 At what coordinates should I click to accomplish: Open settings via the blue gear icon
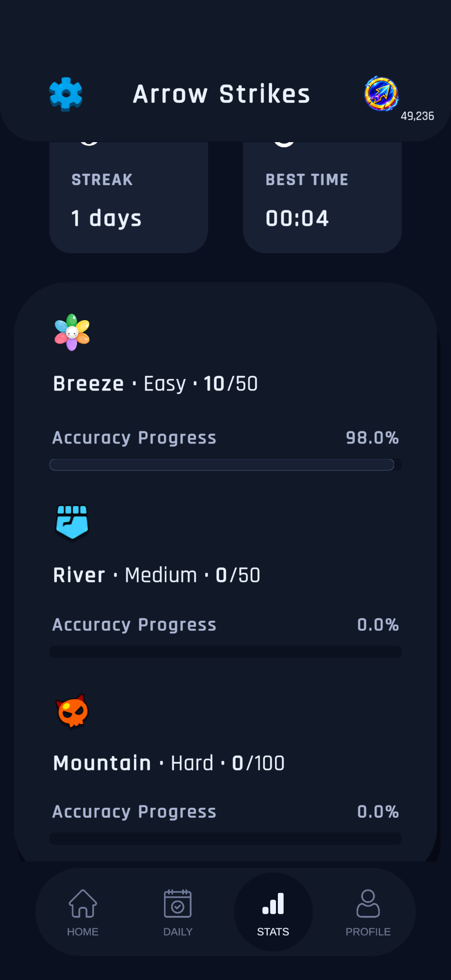(x=66, y=94)
